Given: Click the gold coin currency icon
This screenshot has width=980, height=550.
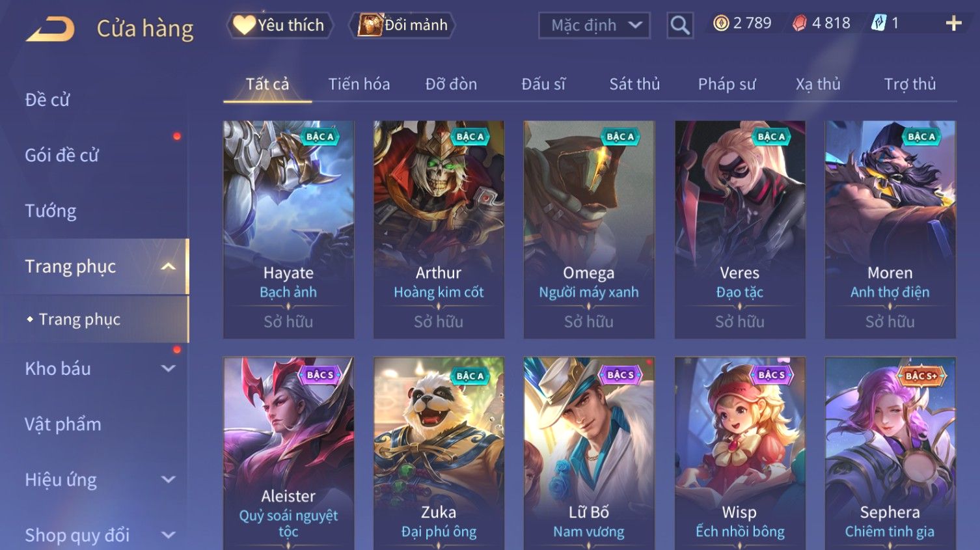Looking at the screenshot, I should tap(721, 23).
